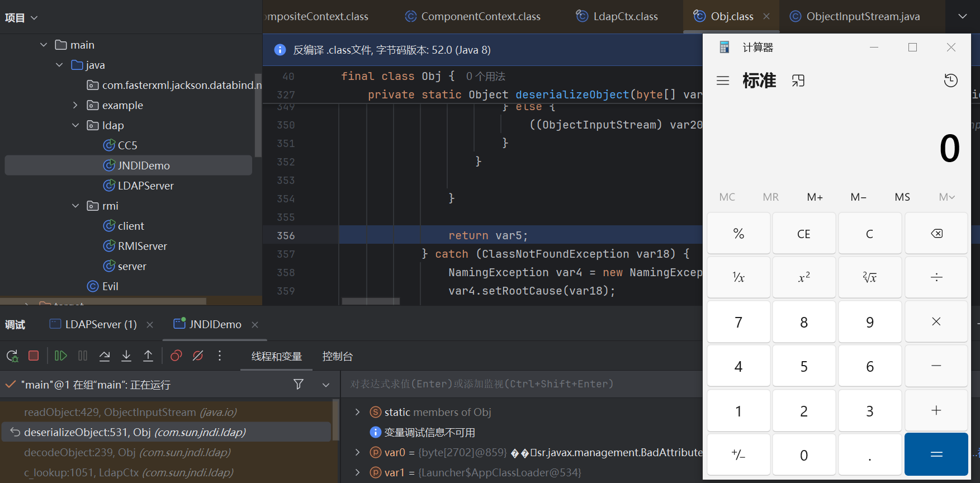Image resolution: width=980 pixels, height=483 pixels.
Task: Expand var1 variable node
Action: (357, 472)
